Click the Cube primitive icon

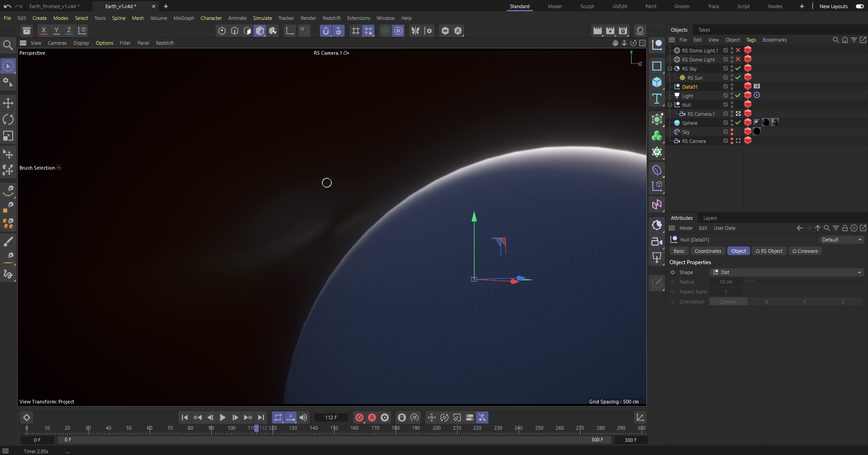point(657,82)
